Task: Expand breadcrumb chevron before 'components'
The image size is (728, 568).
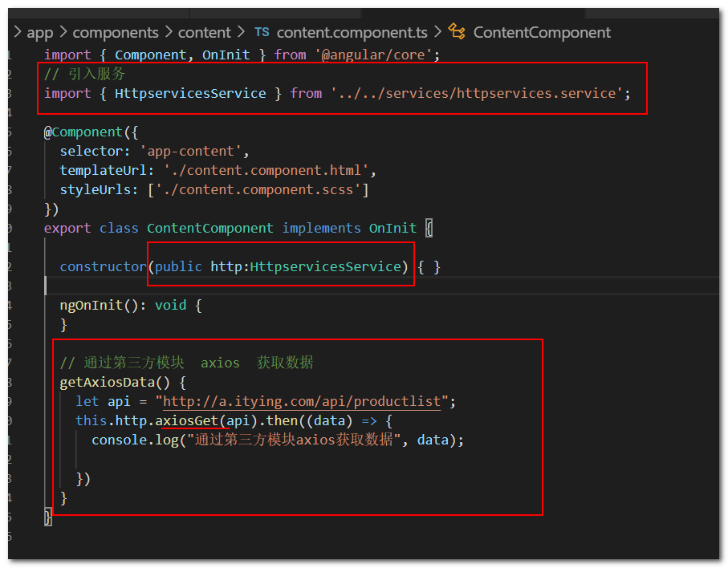Action: tap(63, 32)
